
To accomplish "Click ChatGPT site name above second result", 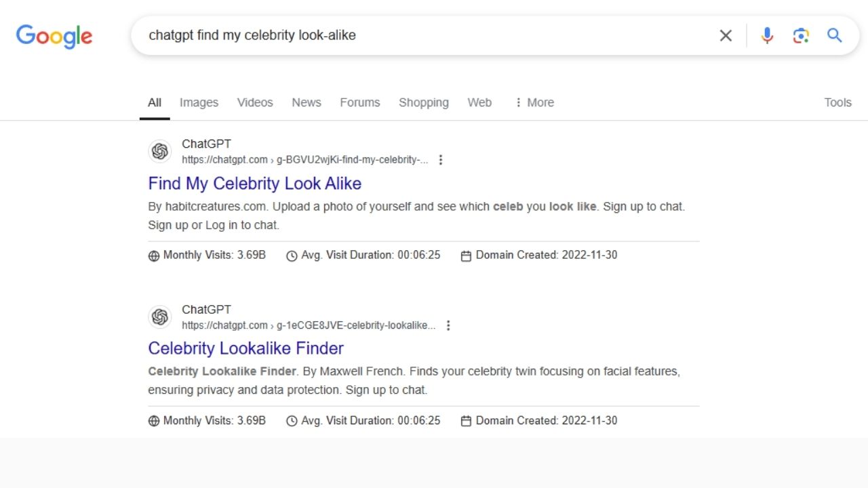I will 206,309.
